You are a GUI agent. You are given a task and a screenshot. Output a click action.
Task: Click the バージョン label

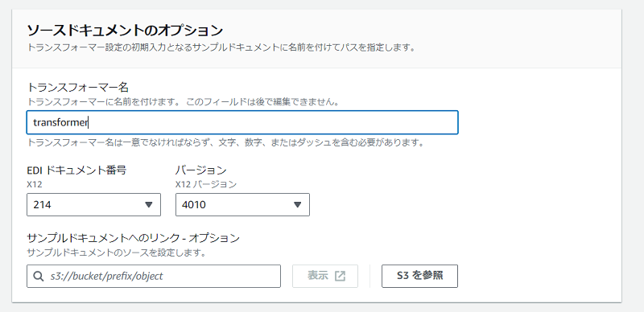(200, 170)
